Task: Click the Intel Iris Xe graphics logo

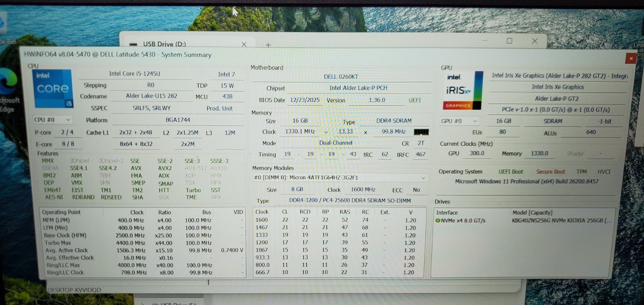Action: tap(463, 91)
